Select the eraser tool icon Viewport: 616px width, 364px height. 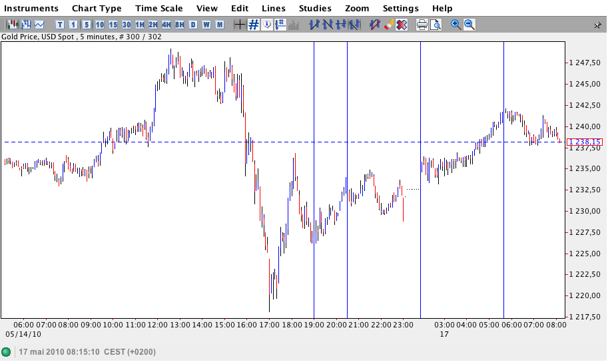point(388,25)
